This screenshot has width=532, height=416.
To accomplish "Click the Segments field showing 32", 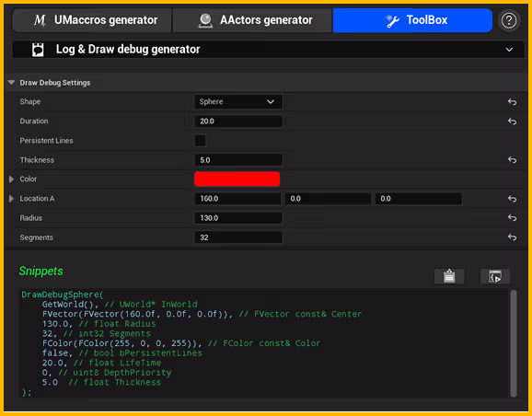I will [x=238, y=237].
